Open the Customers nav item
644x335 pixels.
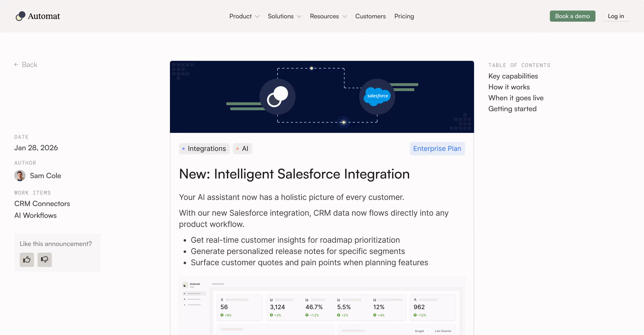pyautogui.click(x=370, y=16)
